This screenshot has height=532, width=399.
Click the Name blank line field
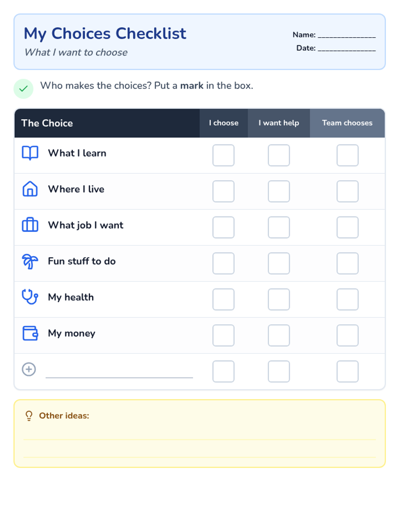point(346,35)
